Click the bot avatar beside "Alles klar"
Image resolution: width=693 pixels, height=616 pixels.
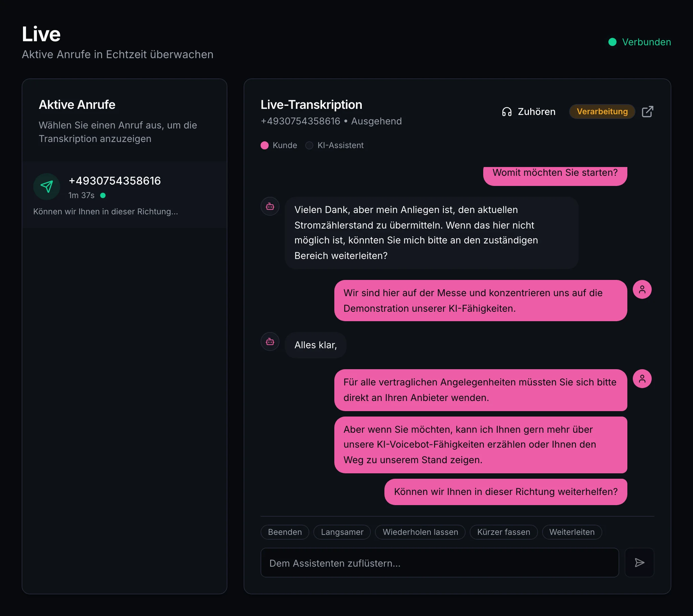click(x=270, y=341)
